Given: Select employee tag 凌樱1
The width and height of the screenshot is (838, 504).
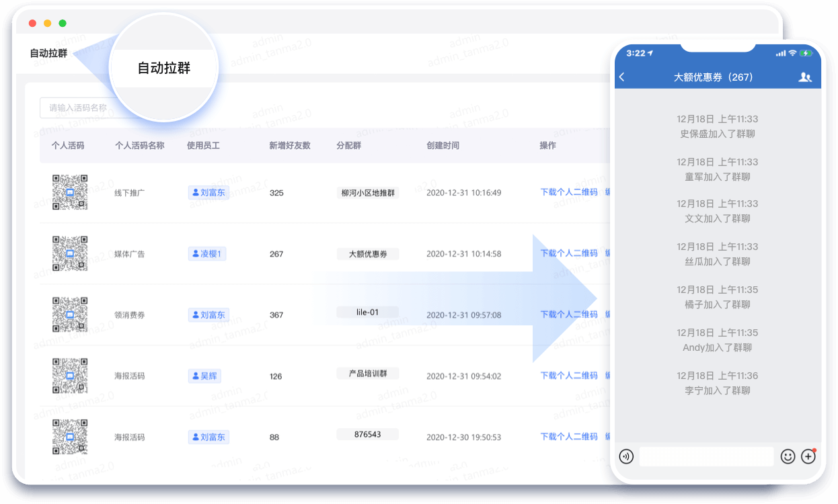Looking at the screenshot, I should 206,253.
